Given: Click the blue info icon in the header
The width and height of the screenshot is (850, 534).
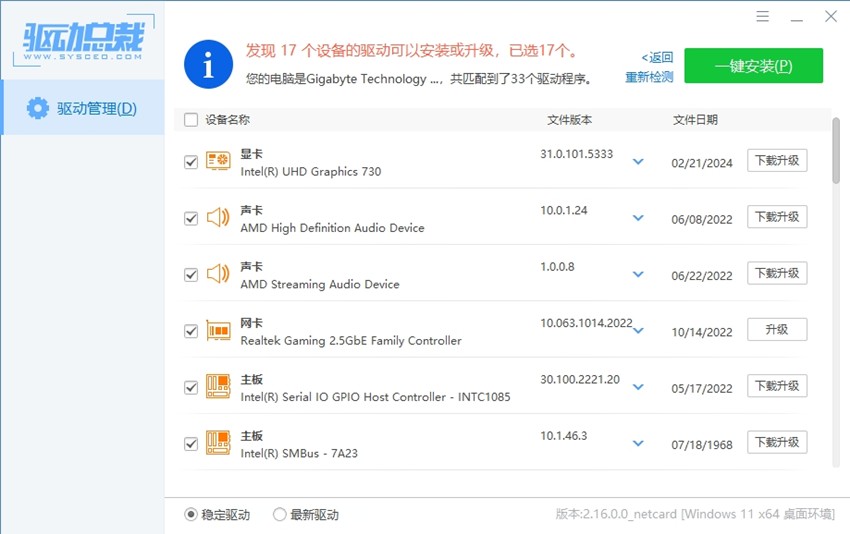Looking at the screenshot, I should pos(209,64).
